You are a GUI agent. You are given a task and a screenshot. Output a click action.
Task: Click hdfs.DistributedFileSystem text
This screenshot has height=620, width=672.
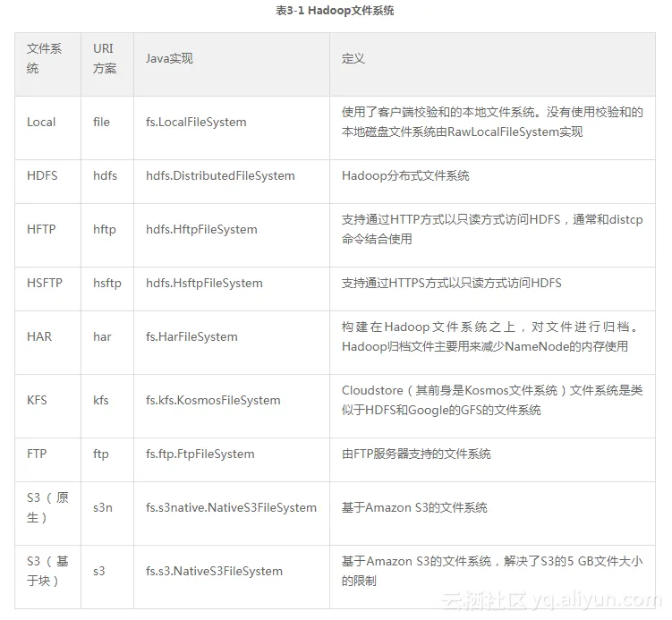pyautogui.click(x=220, y=175)
